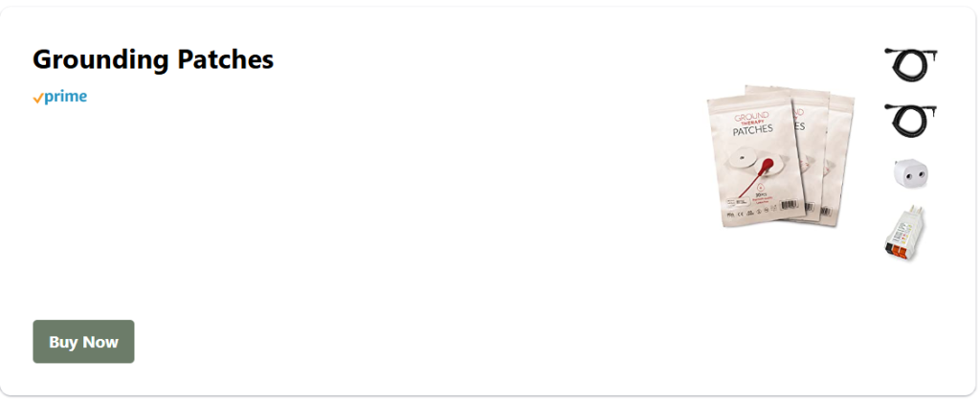This screenshot has width=980, height=404.
Task: Click the Buy Now button
Action: pos(83,342)
